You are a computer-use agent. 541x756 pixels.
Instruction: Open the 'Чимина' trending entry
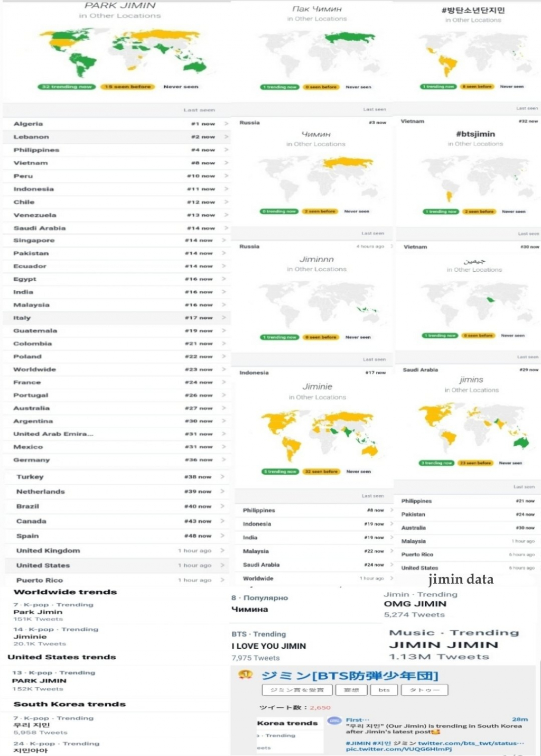[x=250, y=609]
